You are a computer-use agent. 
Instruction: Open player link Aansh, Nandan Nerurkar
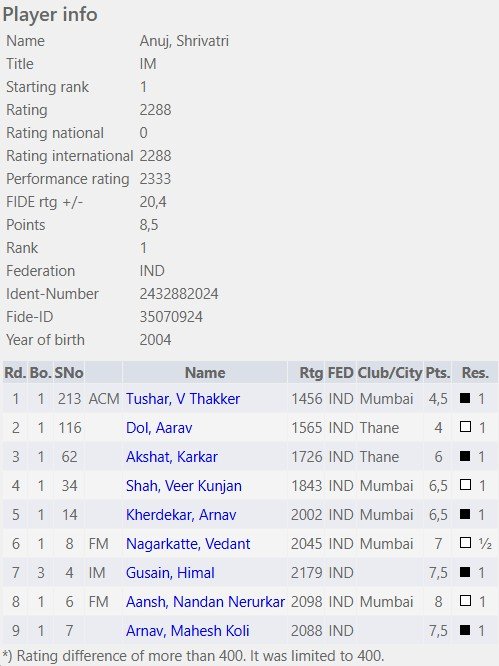(x=205, y=601)
